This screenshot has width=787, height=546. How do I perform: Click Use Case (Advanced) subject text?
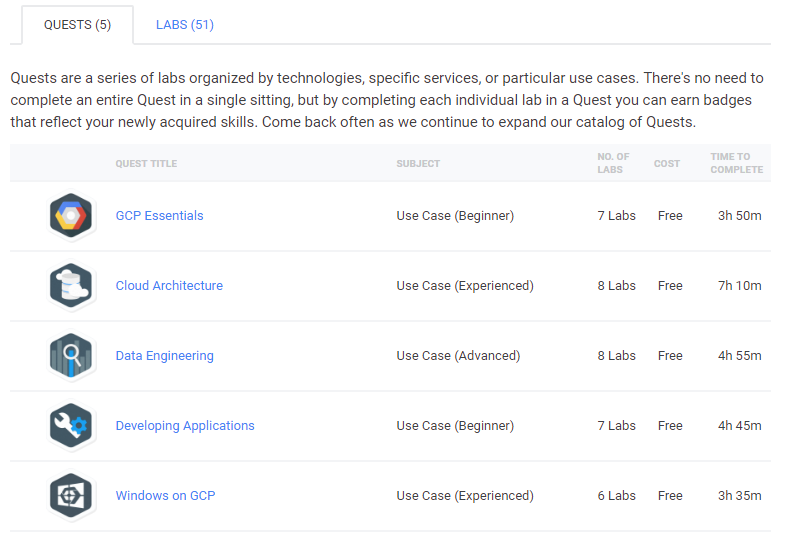click(458, 356)
